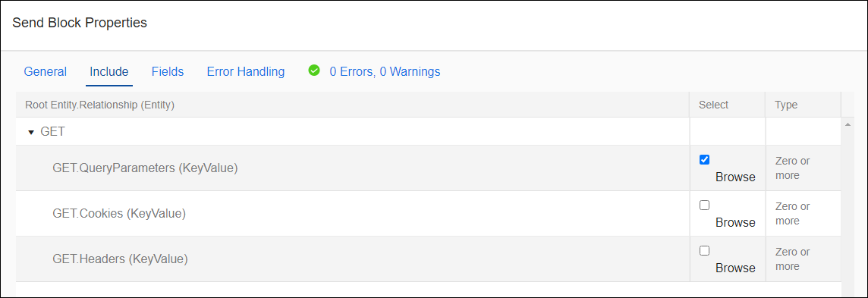Click Browse in the GET.Cookies row
This screenshot has width=868, height=298.
click(735, 222)
